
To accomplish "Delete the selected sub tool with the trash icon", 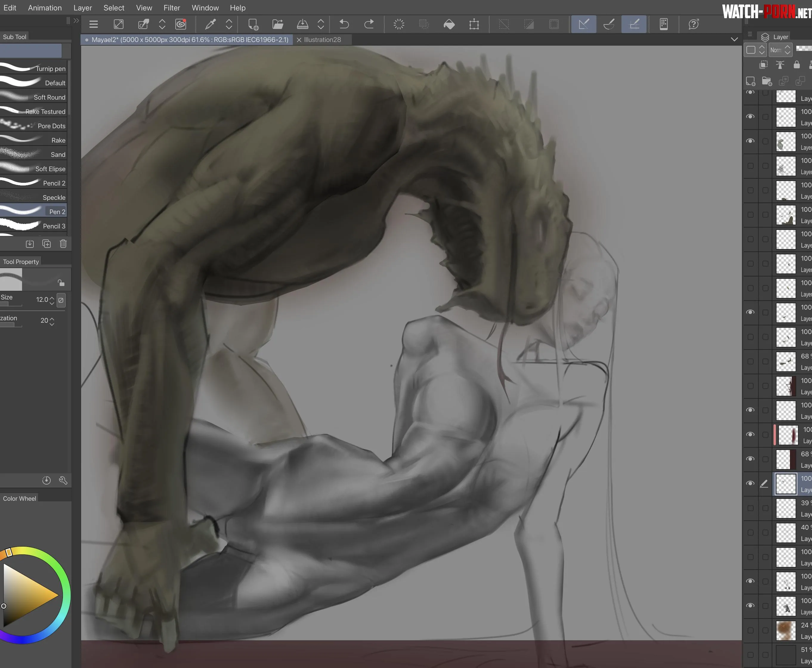I will tap(63, 243).
